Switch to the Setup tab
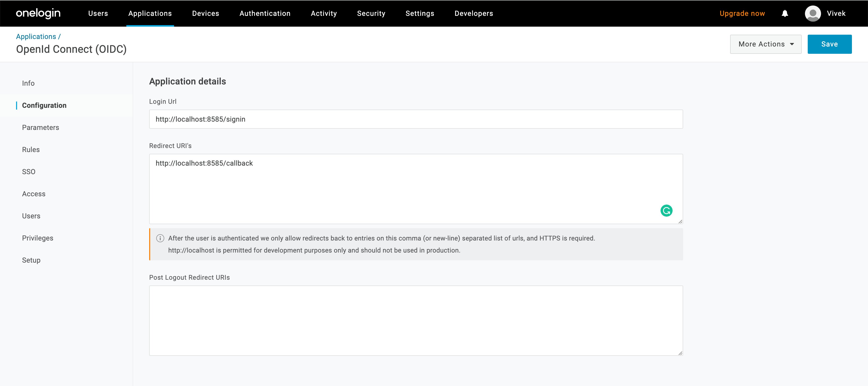 coord(31,260)
